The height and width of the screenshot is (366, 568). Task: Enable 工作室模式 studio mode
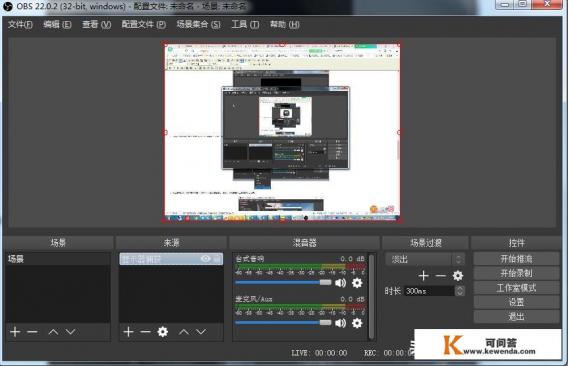click(x=516, y=288)
